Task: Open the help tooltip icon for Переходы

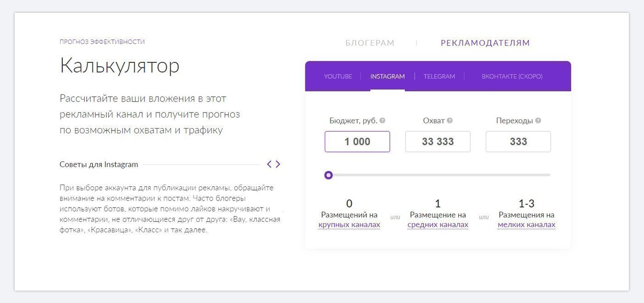Action: [x=538, y=121]
